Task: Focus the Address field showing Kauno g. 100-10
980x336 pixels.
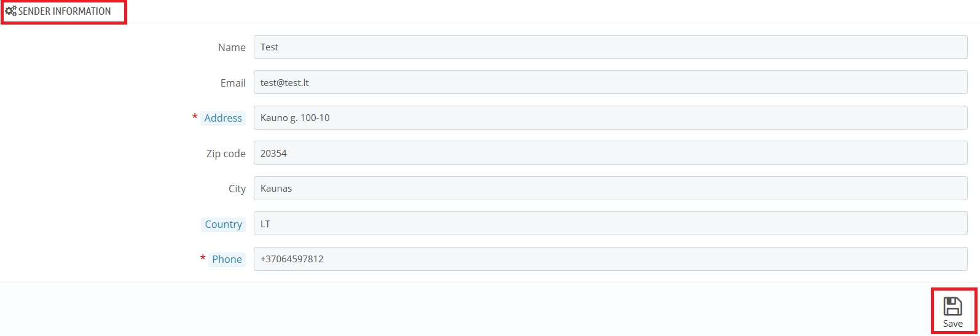Action: click(610, 118)
